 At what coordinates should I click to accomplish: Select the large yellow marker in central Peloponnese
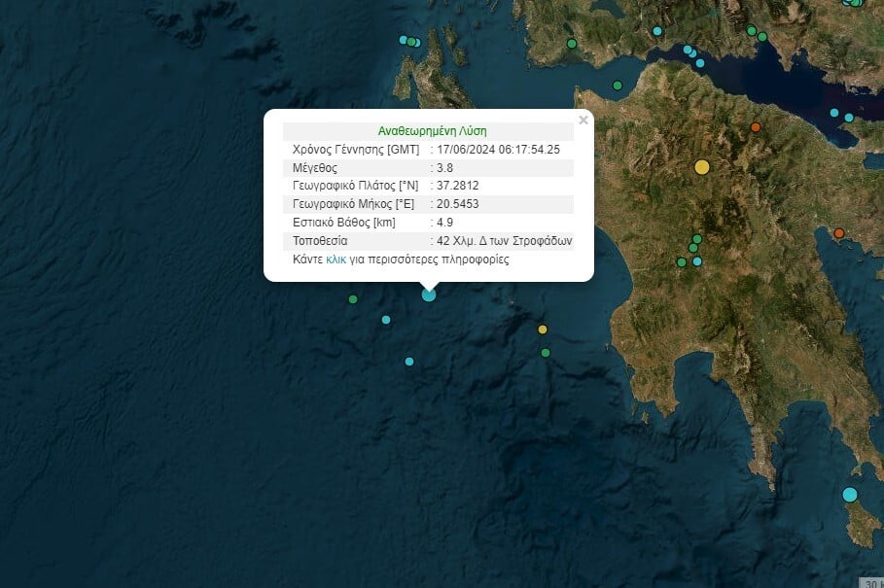[x=702, y=167]
